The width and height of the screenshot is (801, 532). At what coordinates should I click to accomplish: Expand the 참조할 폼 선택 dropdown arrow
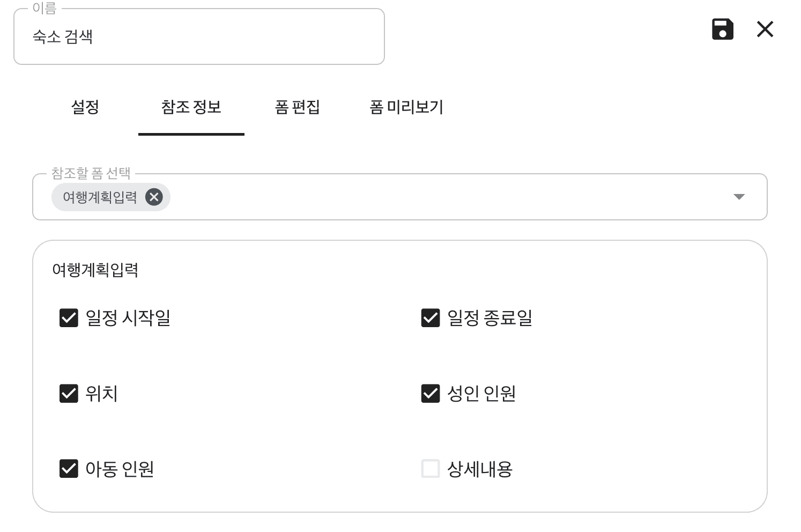pos(739,197)
